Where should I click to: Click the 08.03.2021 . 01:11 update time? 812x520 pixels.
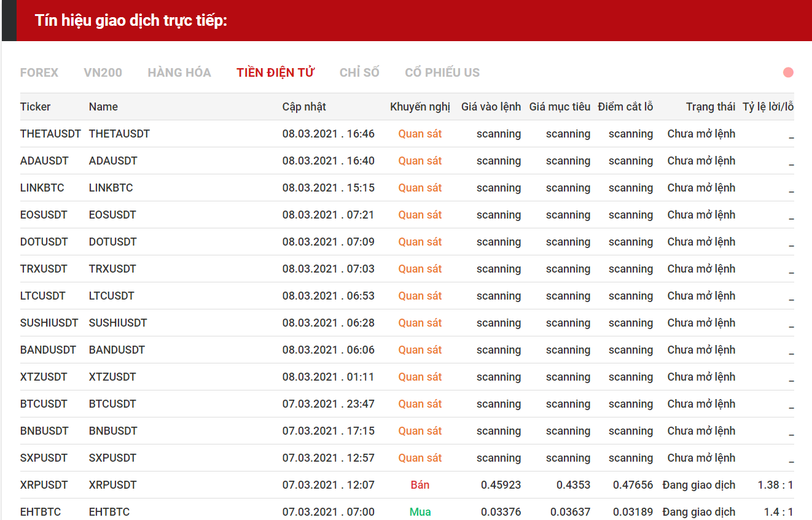tap(329, 377)
